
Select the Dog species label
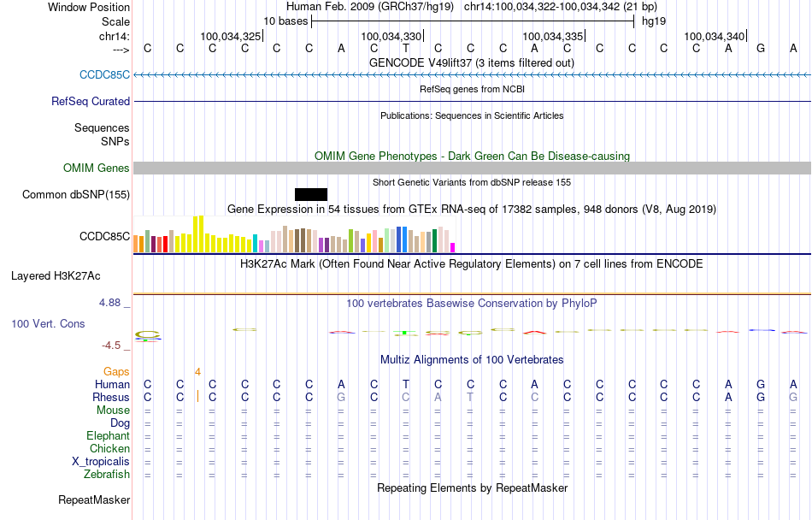click(121, 423)
